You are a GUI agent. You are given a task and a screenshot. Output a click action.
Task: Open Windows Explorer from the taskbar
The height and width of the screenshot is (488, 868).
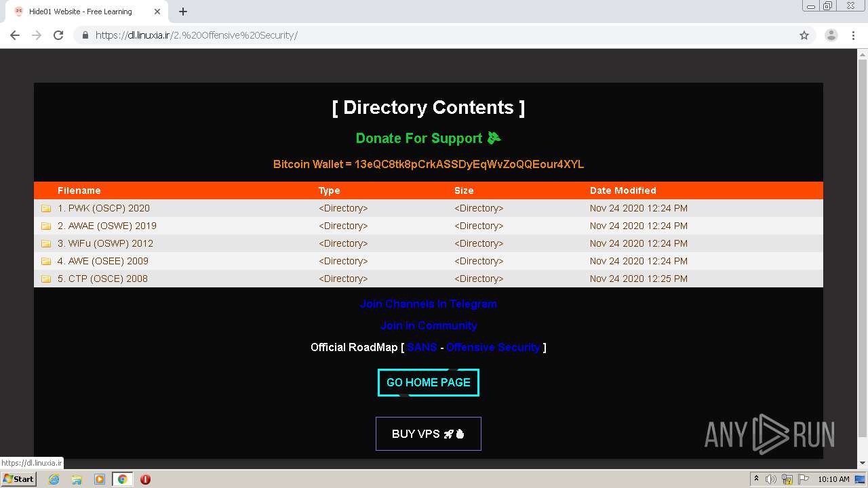77,479
